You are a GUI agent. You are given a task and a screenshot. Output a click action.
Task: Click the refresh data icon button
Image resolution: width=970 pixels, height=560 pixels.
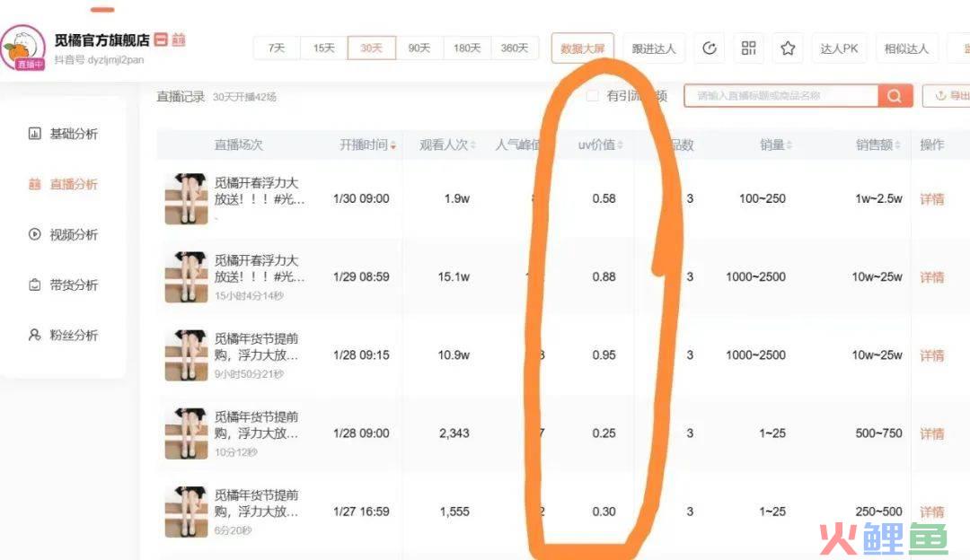point(709,48)
